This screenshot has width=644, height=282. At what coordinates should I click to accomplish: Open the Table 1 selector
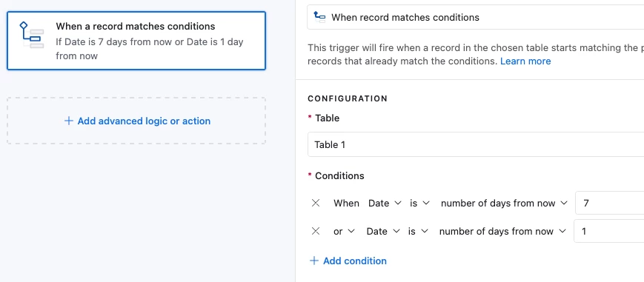476,144
